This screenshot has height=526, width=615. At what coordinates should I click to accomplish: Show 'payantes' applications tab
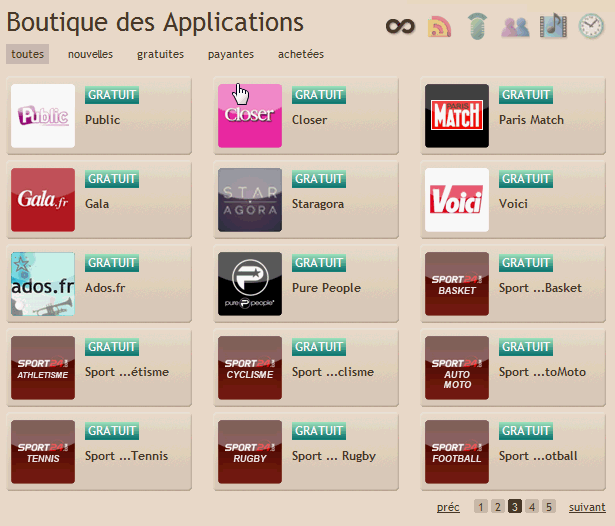[x=231, y=54]
